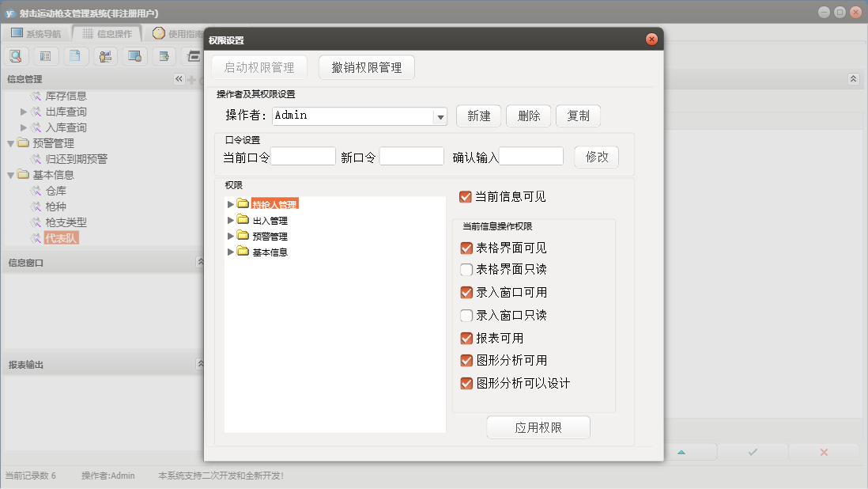Expand 基本信息 in the 权限 tree
The width and height of the screenshot is (868, 489).
coord(231,252)
